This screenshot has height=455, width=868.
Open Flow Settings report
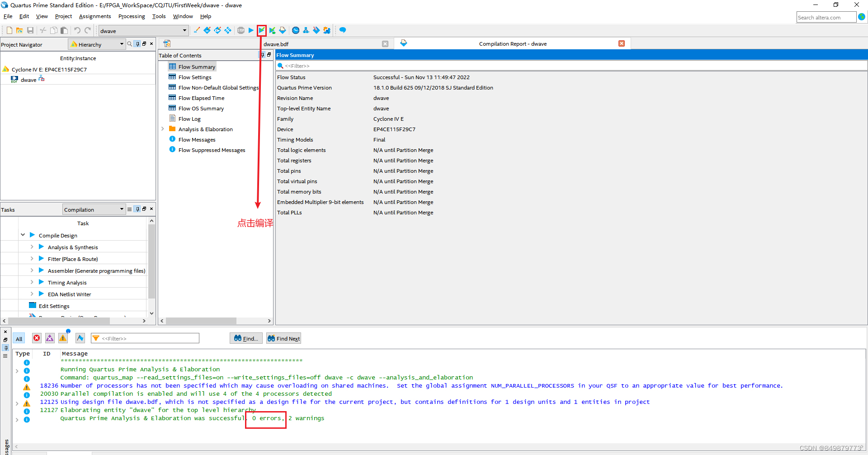(194, 77)
